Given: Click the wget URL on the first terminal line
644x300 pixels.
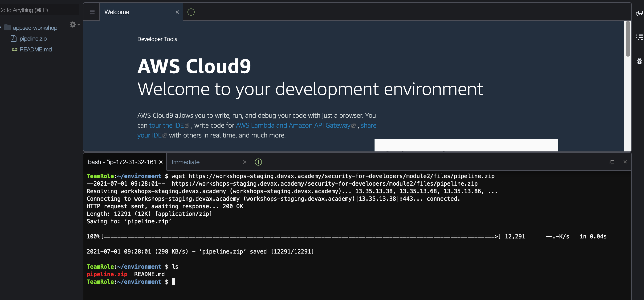Looking at the screenshot, I should pos(342,176).
